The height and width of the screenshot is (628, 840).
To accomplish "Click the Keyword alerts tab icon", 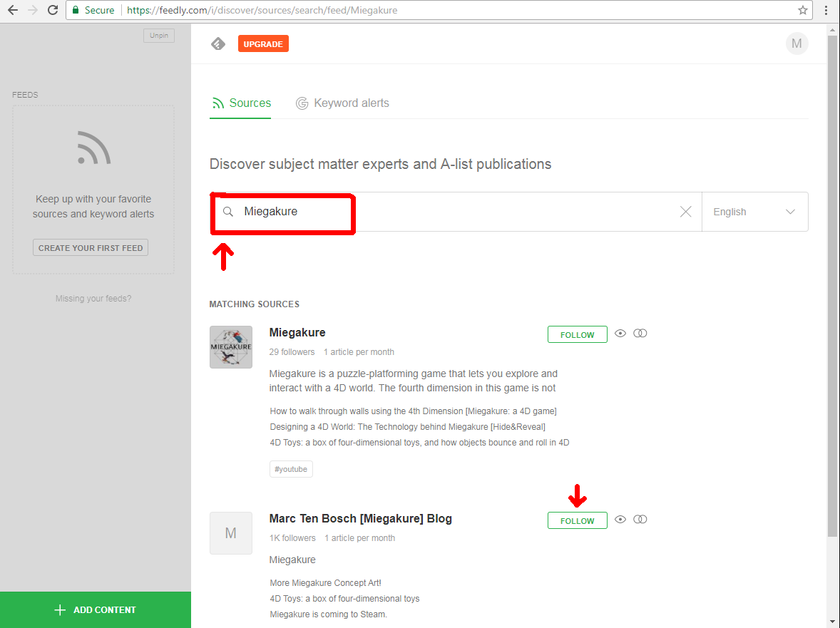I will (x=302, y=103).
